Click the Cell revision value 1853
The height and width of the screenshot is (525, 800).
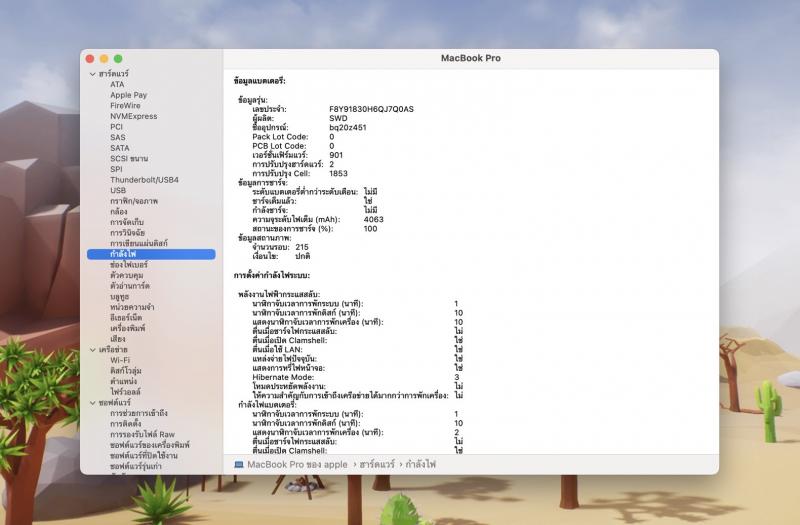click(338, 173)
